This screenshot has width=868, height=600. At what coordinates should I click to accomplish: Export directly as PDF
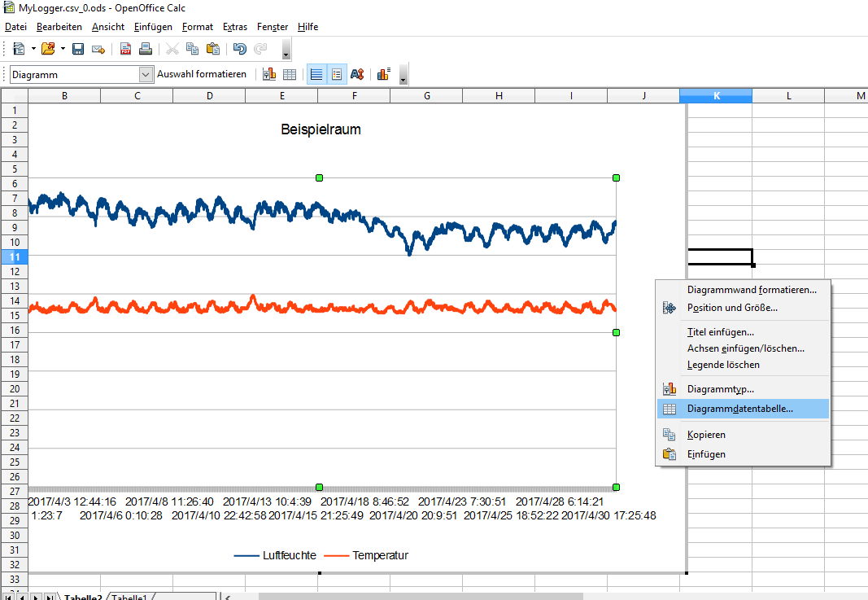tap(126, 49)
